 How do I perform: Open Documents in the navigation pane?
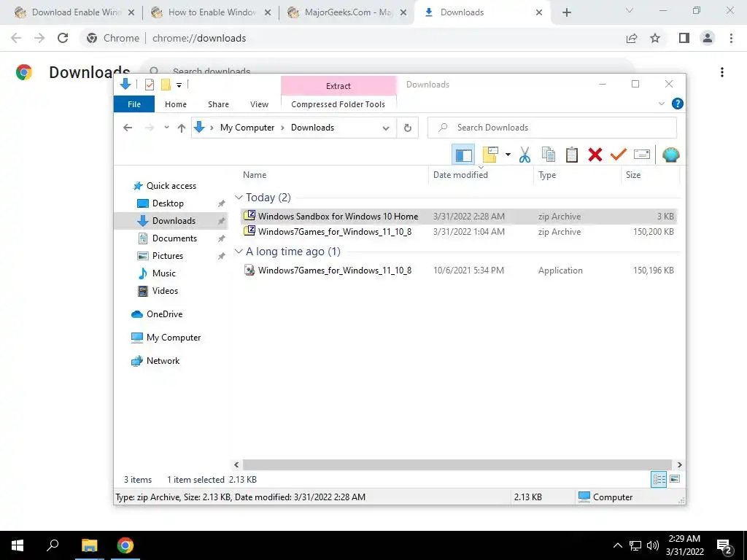pos(174,238)
